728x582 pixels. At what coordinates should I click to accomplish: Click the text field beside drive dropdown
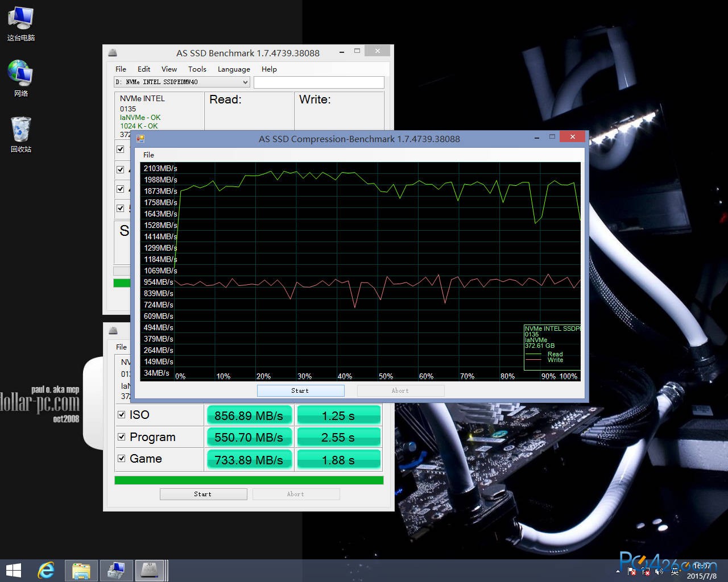coord(319,82)
